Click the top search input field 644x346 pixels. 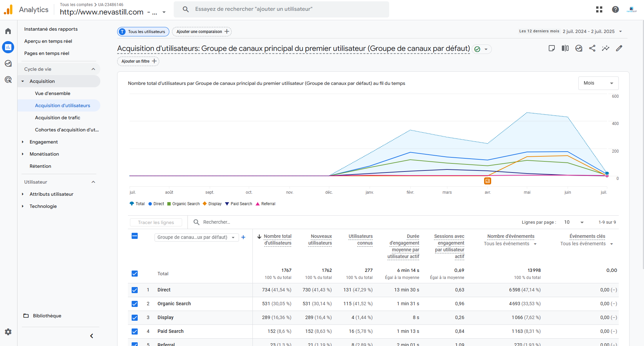coord(281,9)
